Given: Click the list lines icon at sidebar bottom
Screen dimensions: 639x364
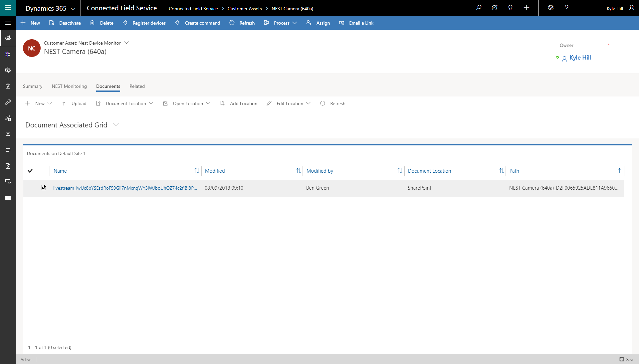Looking at the screenshot, I should (x=8, y=198).
